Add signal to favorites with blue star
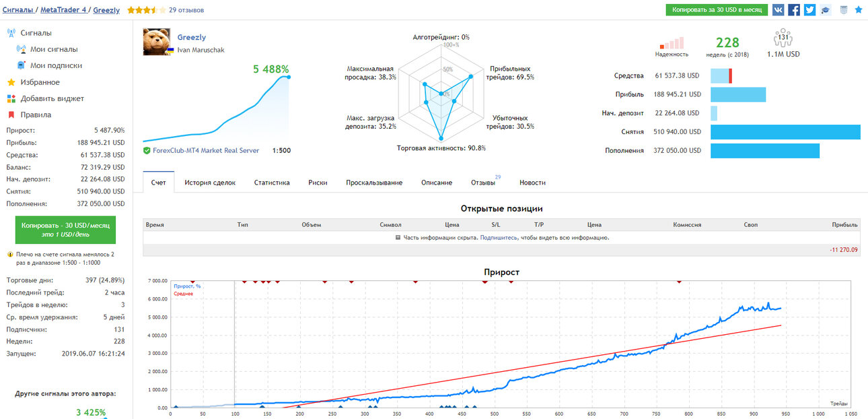The width and height of the screenshot is (868, 419). (x=858, y=9)
